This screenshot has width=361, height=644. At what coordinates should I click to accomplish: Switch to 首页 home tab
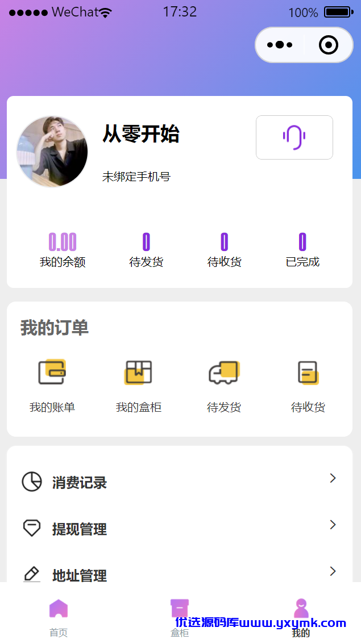59,617
